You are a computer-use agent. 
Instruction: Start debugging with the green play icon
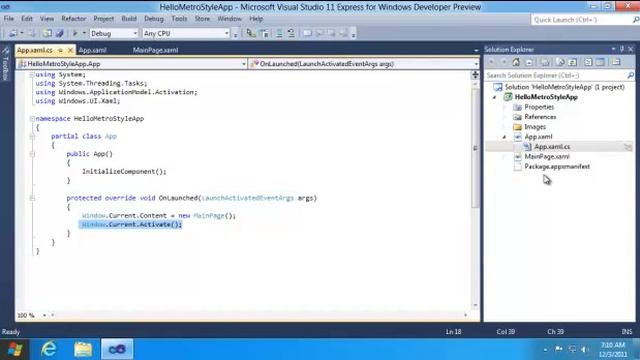[75, 33]
